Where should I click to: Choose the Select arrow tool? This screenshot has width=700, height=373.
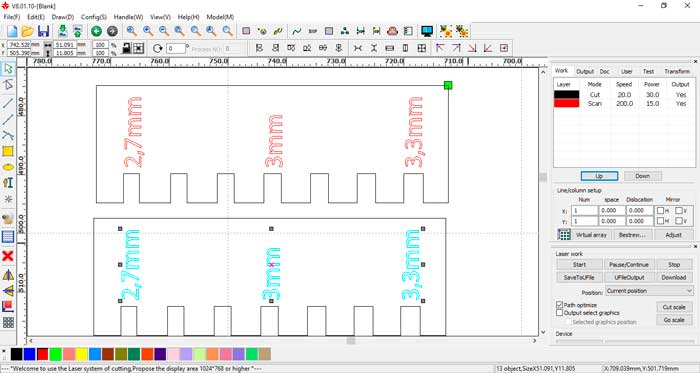click(x=8, y=69)
